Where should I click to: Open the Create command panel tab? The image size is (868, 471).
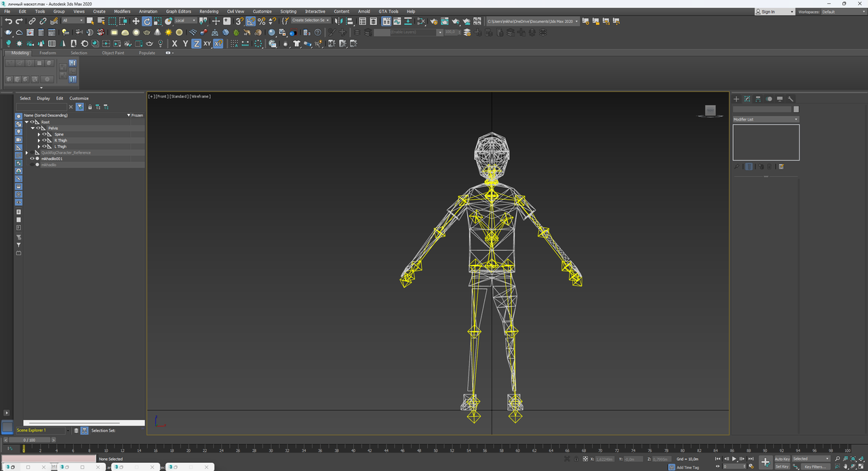(x=736, y=99)
